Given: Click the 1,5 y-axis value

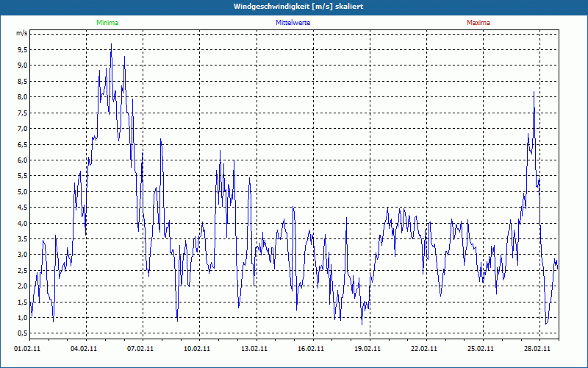Looking at the screenshot, I should click(x=23, y=302).
